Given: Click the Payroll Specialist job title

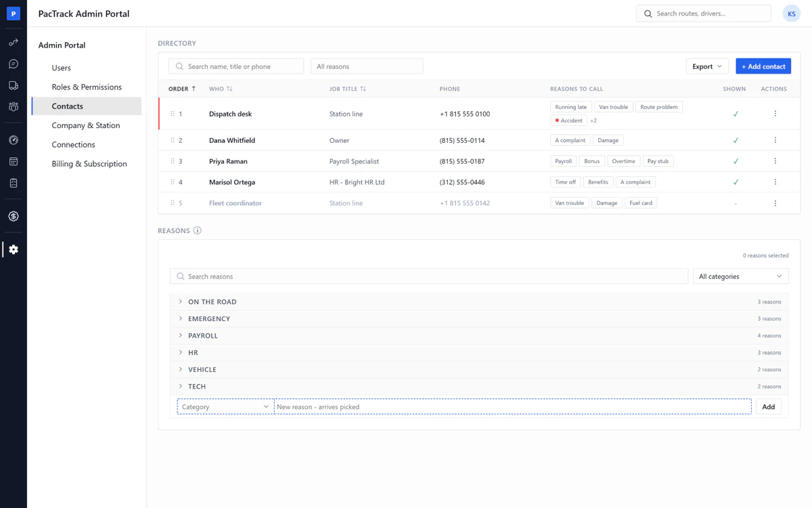Looking at the screenshot, I should coord(354,161).
